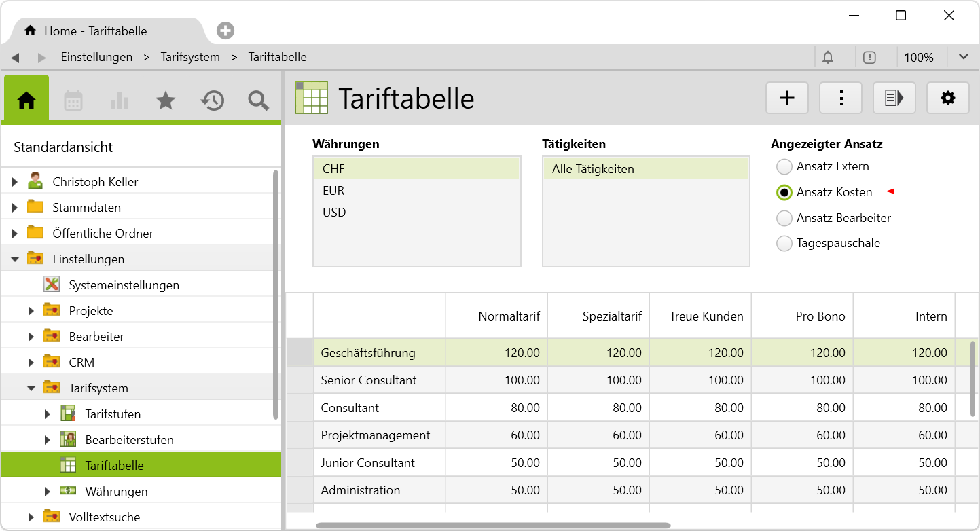Click the notification bell icon
Image resolution: width=980 pixels, height=531 pixels.
[x=828, y=58]
